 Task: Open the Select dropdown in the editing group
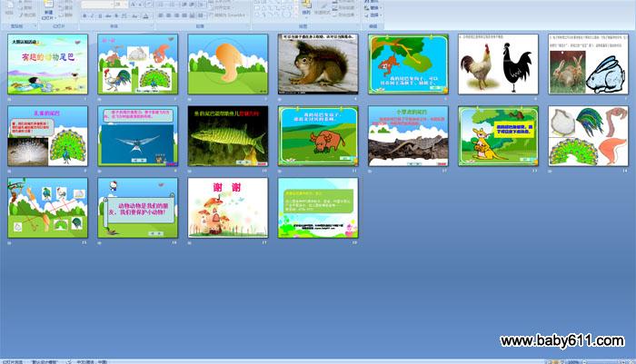coord(373,15)
